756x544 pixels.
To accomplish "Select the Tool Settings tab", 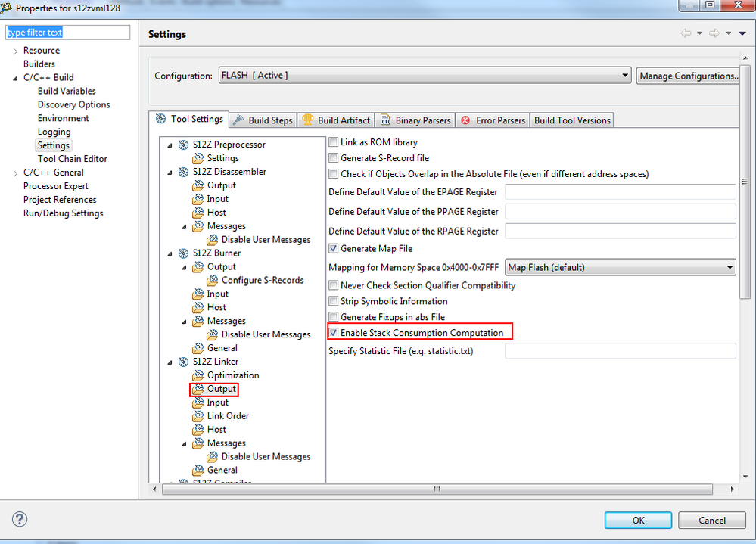I will click(189, 119).
